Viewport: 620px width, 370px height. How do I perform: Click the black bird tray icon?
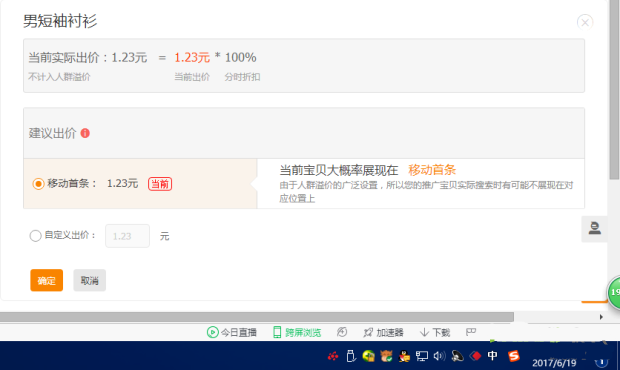pos(457,356)
